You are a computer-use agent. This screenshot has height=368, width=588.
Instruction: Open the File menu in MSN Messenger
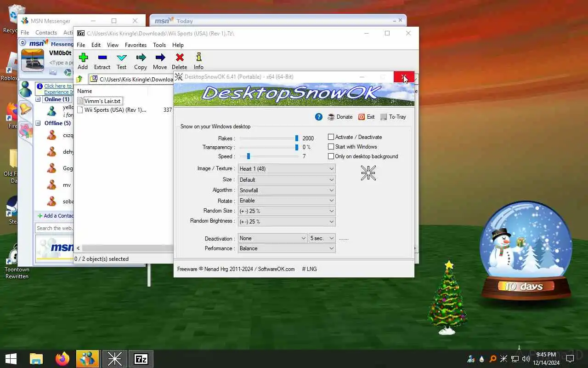pos(25,33)
